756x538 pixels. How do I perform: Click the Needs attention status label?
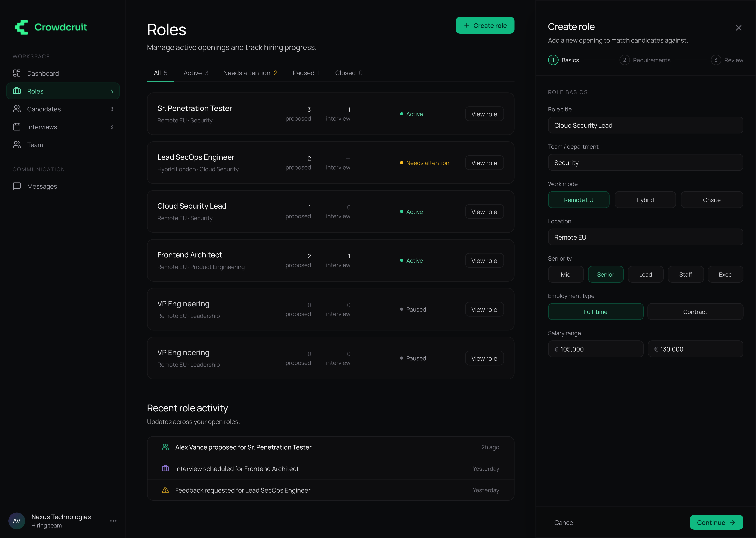coord(428,163)
